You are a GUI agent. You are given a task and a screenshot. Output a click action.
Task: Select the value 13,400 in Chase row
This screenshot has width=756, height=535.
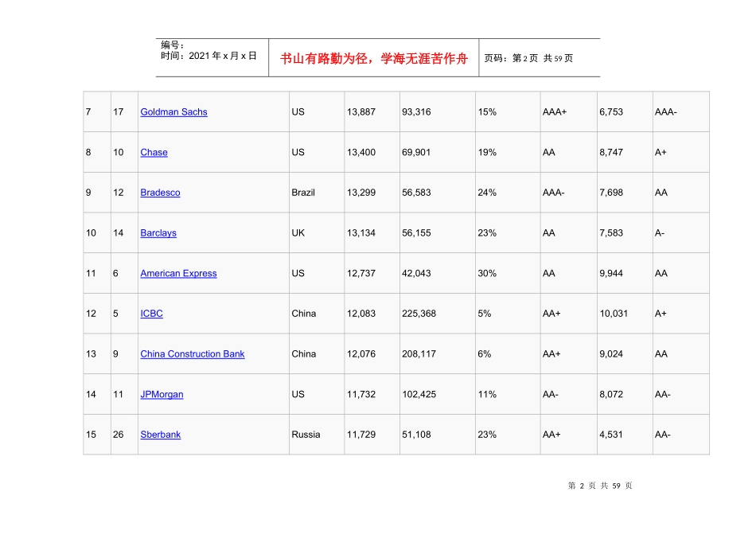[x=360, y=152]
